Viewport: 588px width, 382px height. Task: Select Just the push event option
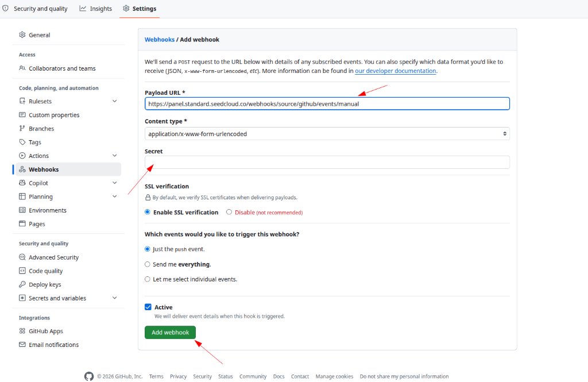click(148, 249)
